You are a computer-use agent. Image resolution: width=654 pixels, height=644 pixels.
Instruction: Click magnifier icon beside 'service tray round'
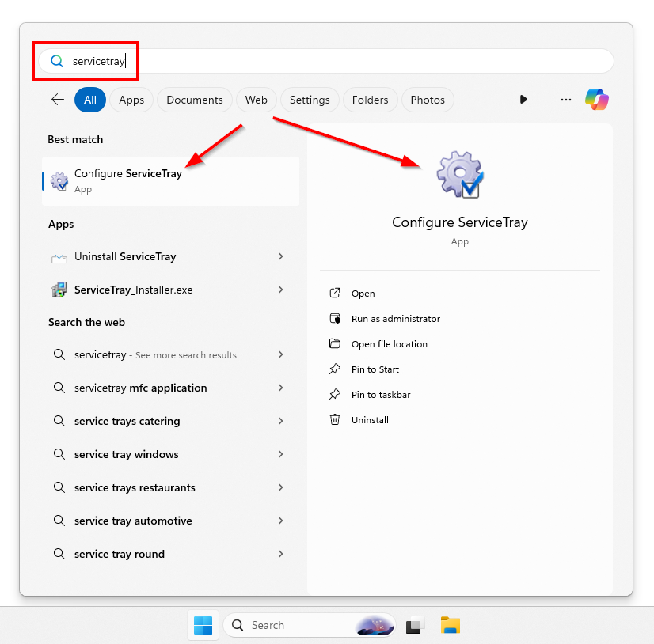pos(59,554)
